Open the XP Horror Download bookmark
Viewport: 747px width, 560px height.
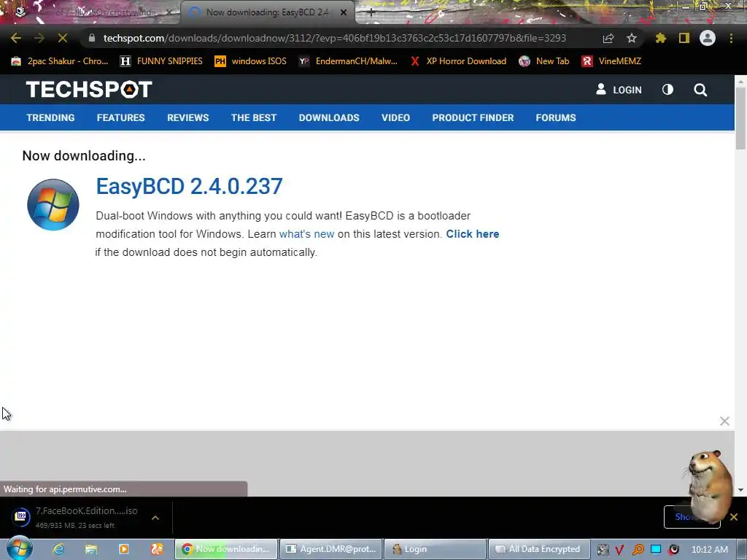[458, 61]
